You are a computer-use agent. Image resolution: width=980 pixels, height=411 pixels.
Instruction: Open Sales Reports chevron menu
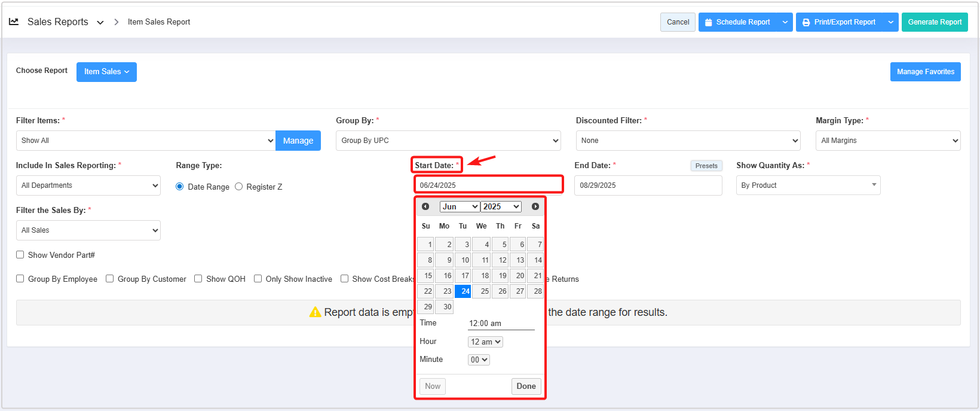[100, 23]
